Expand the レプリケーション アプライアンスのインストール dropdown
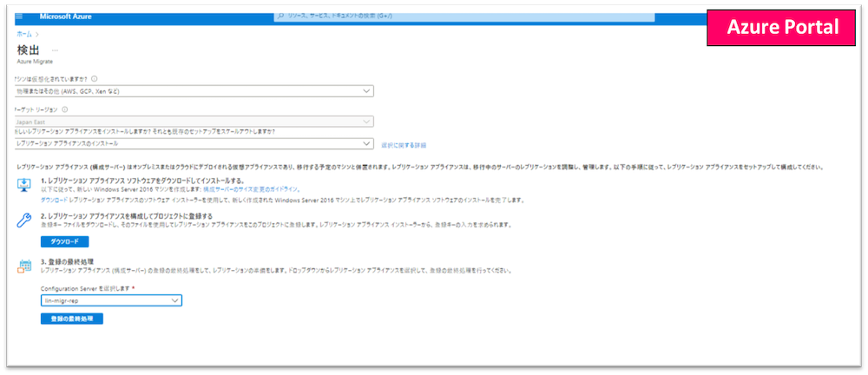 pos(194,144)
